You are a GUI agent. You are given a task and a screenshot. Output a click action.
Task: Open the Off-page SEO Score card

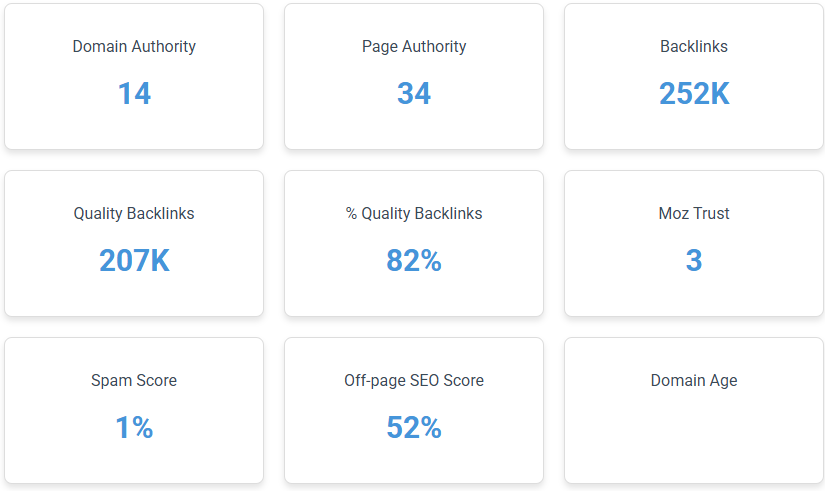414,410
